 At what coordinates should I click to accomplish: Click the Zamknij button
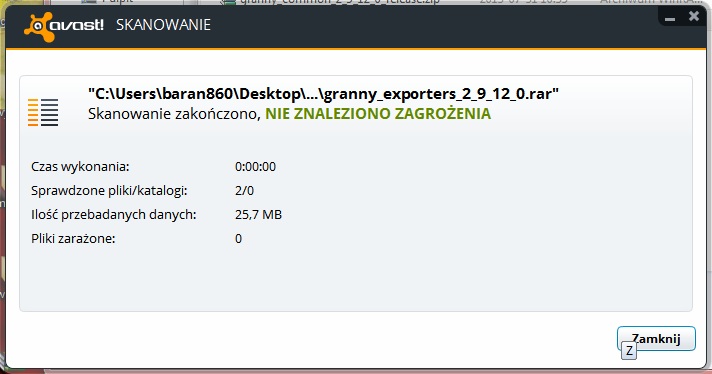(656, 339)
